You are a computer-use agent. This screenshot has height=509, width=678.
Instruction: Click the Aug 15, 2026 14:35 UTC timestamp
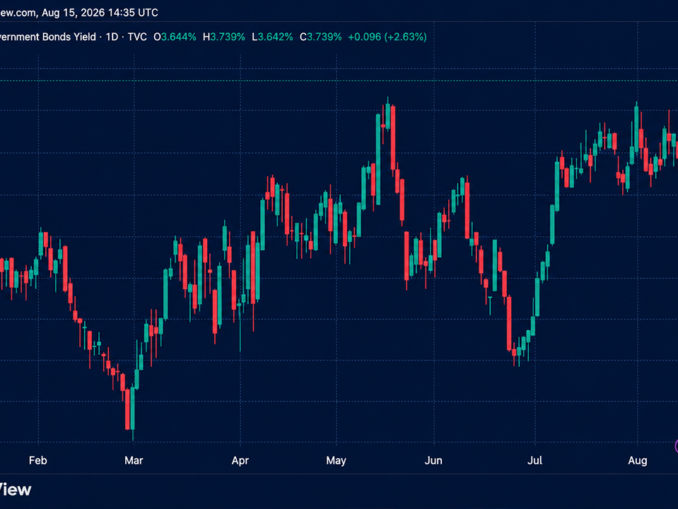pyautogui.click(x=100, y=13)
